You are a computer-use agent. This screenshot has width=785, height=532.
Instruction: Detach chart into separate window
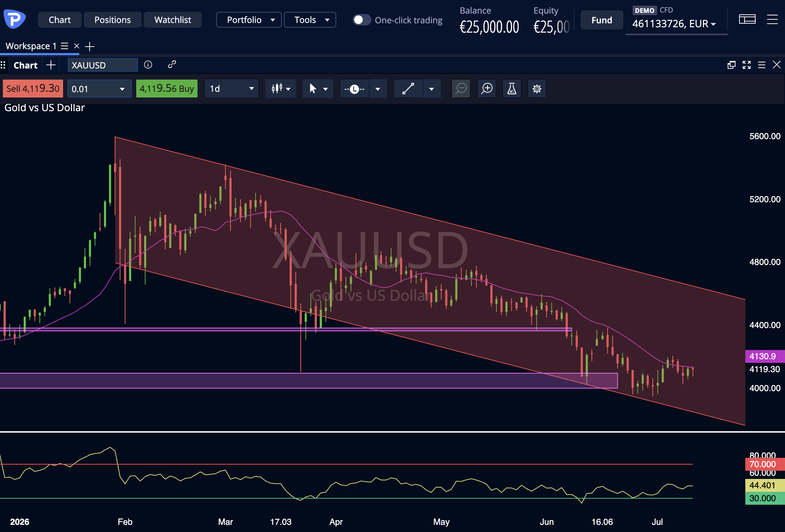point(732,65)
